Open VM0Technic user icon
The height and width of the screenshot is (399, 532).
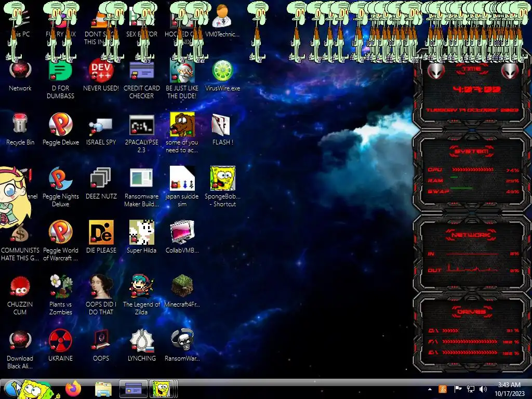click(x=222, y=21)
